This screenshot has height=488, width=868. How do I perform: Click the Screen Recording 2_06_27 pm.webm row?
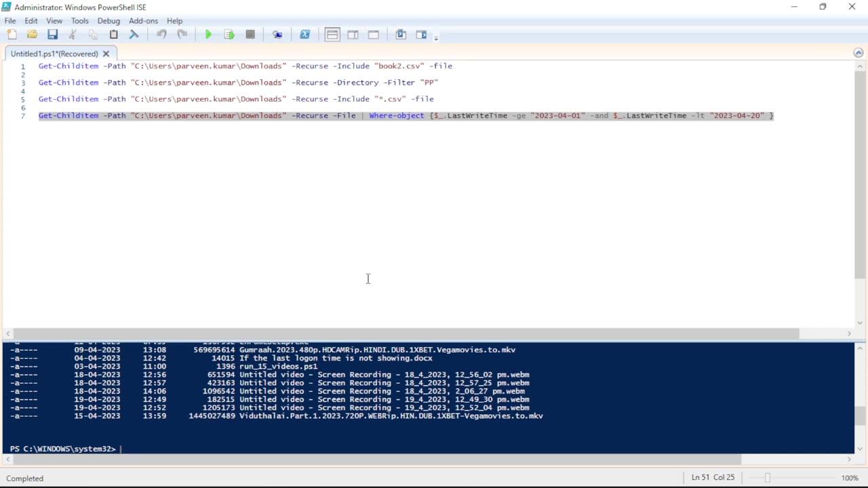point(267,391)
